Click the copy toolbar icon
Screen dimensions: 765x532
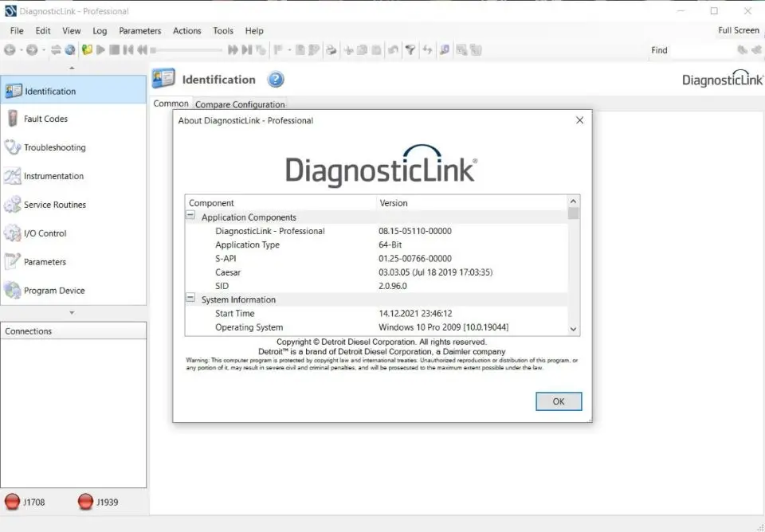pos(362,49)
